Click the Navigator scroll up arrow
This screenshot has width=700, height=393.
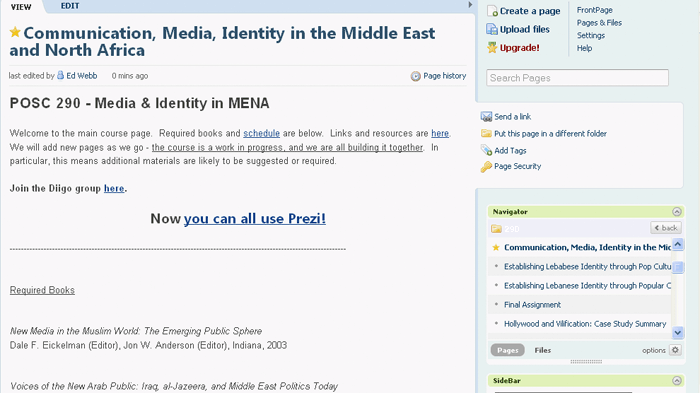678,244
